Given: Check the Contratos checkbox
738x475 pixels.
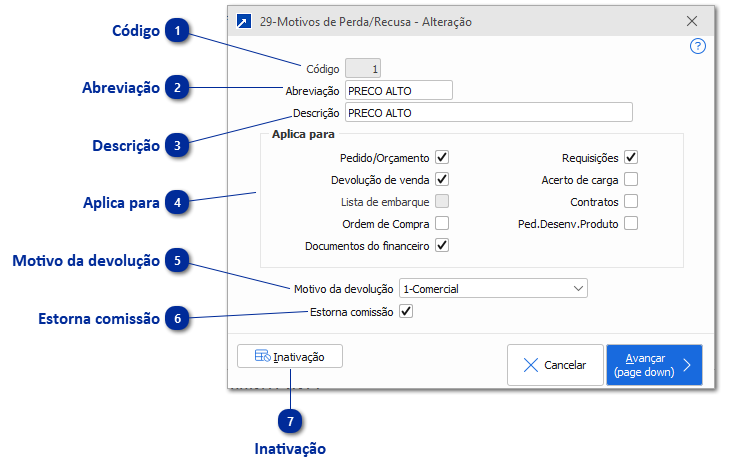Looking at the screenshot, I should [631, 201].
